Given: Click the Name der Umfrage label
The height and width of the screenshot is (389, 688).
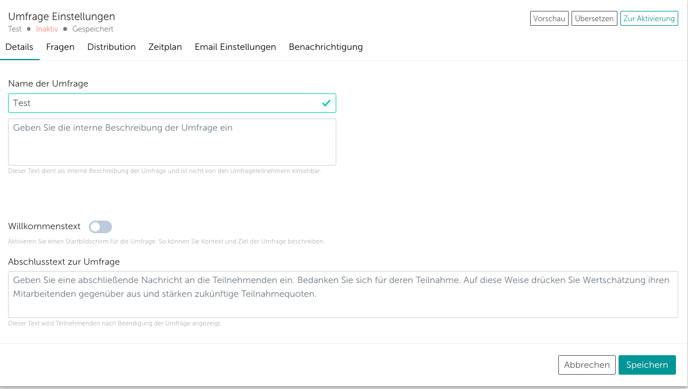Looking at the screenshot, I should (x=48, y=83).
